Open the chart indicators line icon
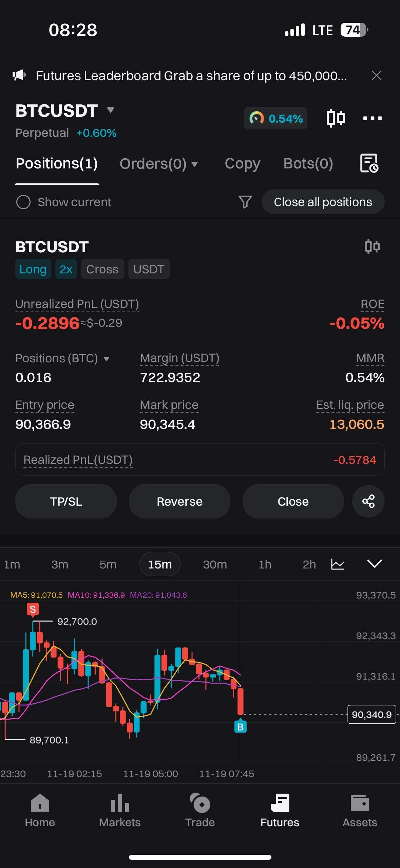 [338, 564]
